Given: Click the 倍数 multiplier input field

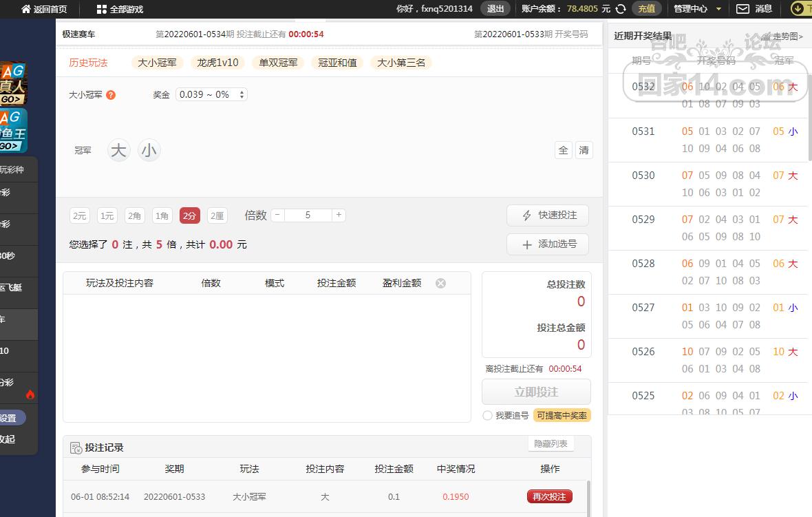Looking at the screenshot, I should (308, 215).
